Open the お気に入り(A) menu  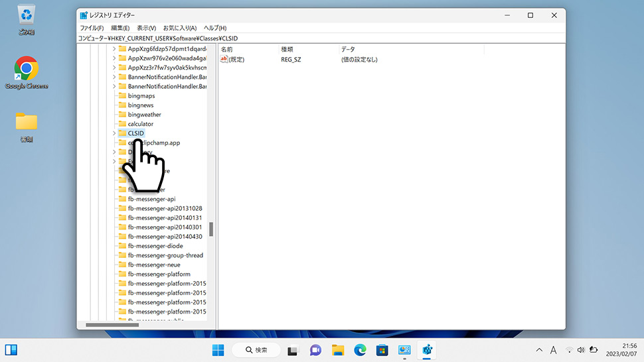click(180, 28)
